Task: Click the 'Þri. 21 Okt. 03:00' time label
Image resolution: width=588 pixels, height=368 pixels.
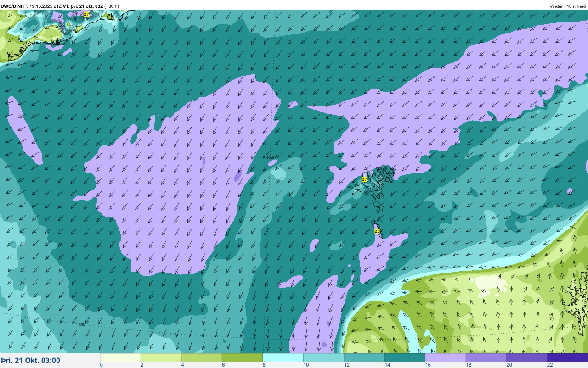Action: pyautogui.click(x=31, y=360)
